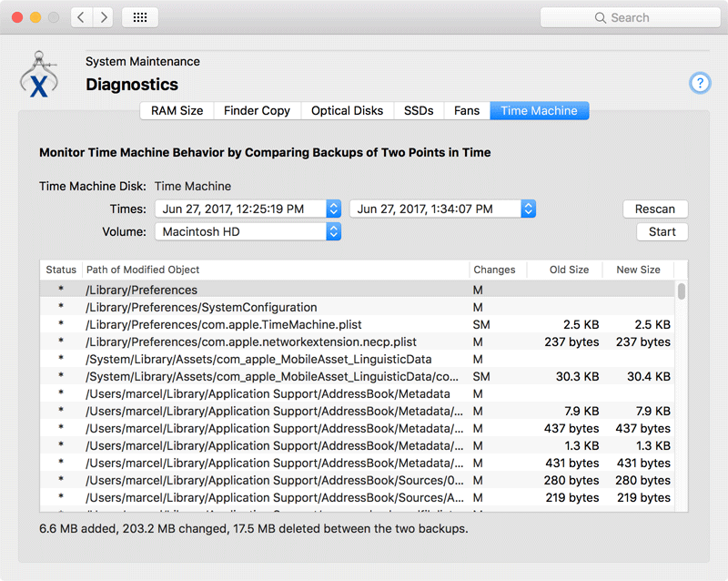
Task: Switch to the Finder Copy tab
Action: pos(257,110)
